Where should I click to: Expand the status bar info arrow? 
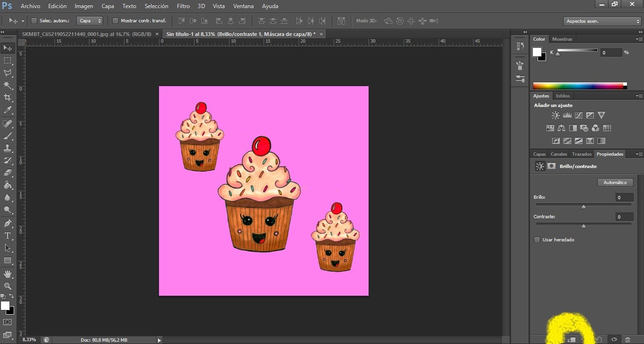(x=159, y=340)
